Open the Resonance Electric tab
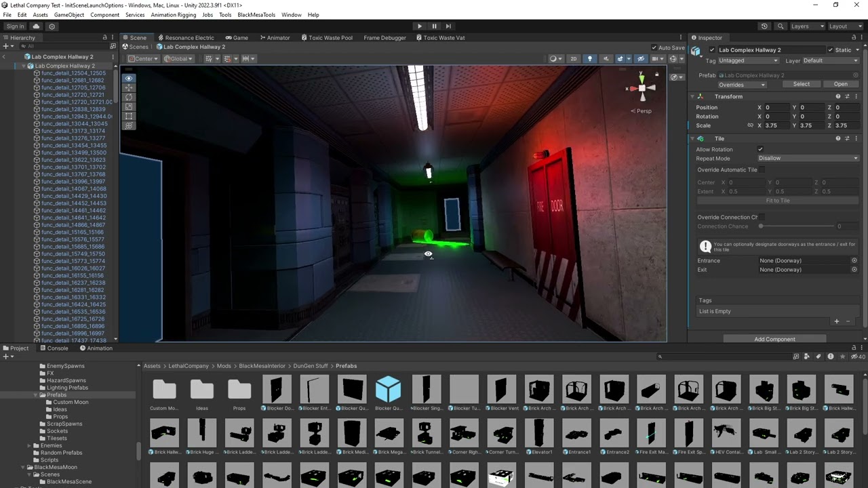The height and width of the screenshot is (488, 868). coord(185,38)
